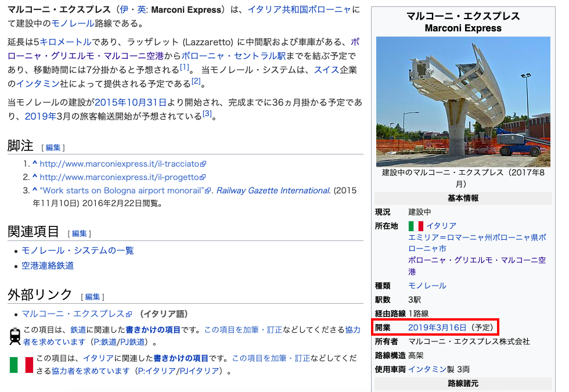Open "Work starts on Bologna airport monorail" article

(x=123, y=190)
